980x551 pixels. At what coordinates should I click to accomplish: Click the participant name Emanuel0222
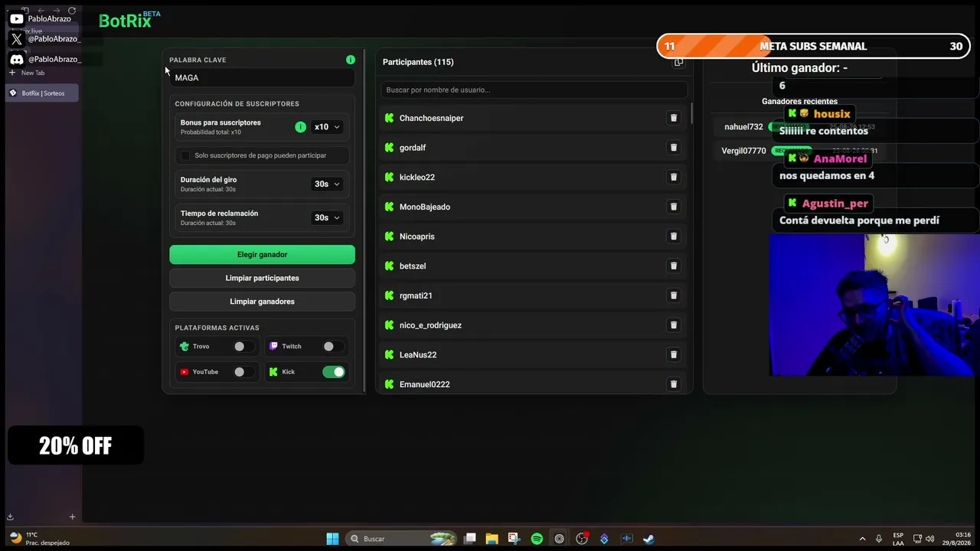(425, 384)
